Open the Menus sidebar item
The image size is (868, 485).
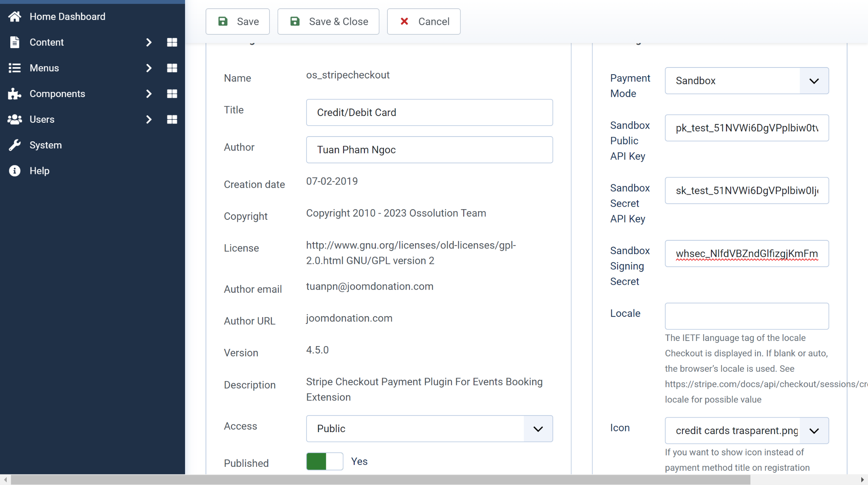tap(44, 68)
